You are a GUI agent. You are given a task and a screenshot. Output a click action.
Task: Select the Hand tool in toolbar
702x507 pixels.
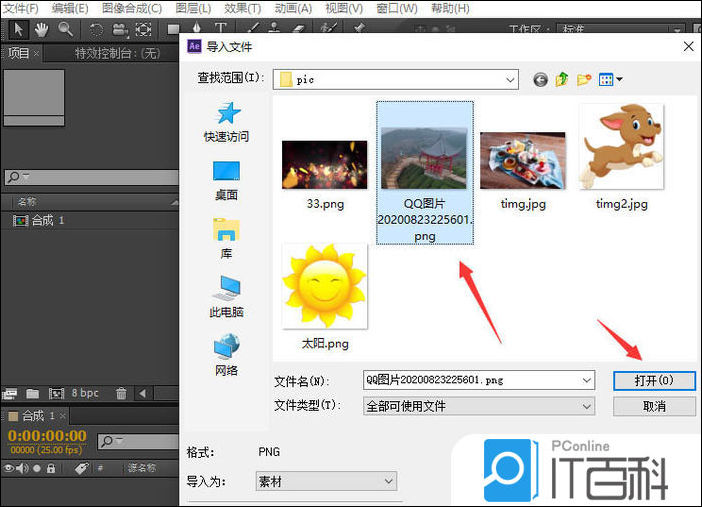click(42, 29)
